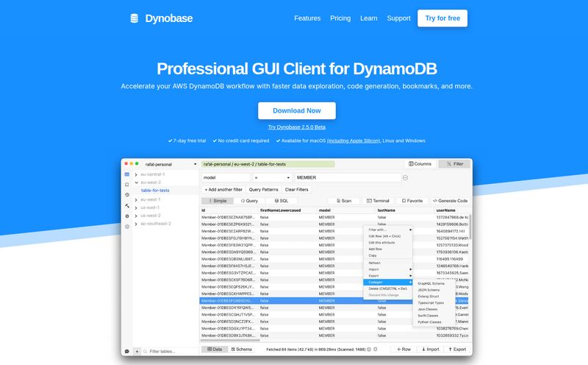Open the equals operator dropdown
Image resolution: width=588 pixels, height=365 pixels.
pyautogui.click(x=272, y=177)
